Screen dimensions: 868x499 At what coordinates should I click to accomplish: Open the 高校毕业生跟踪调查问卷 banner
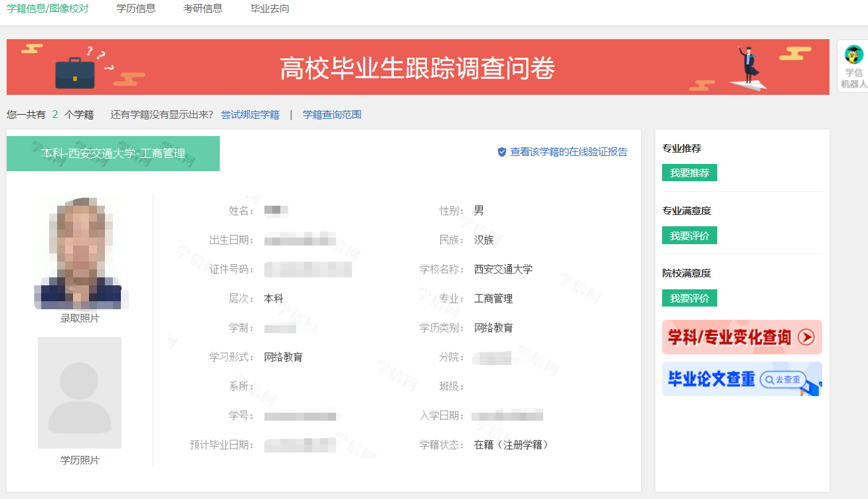417,68
